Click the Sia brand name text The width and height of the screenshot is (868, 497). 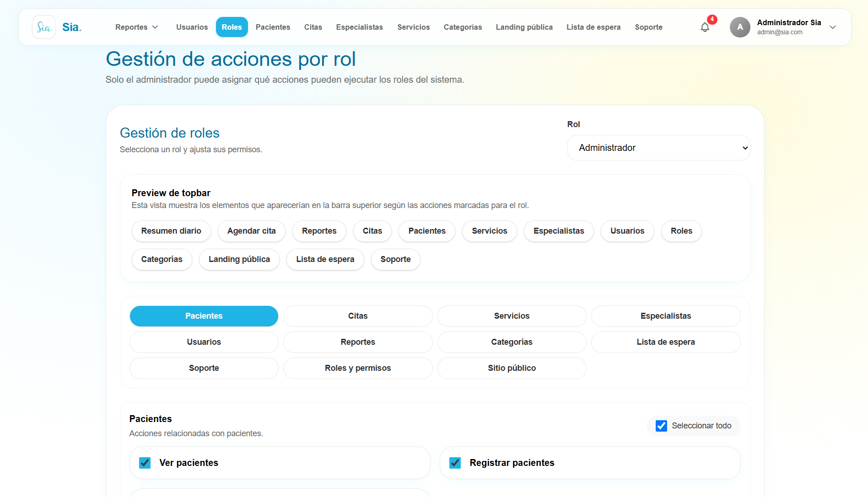pyautogui.click(x=72, y=27)
